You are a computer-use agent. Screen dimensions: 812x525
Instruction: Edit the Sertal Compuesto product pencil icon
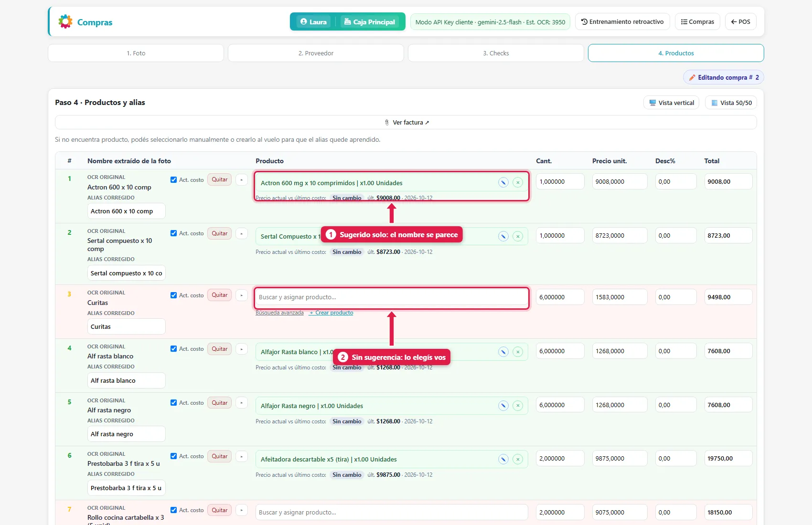503,236
